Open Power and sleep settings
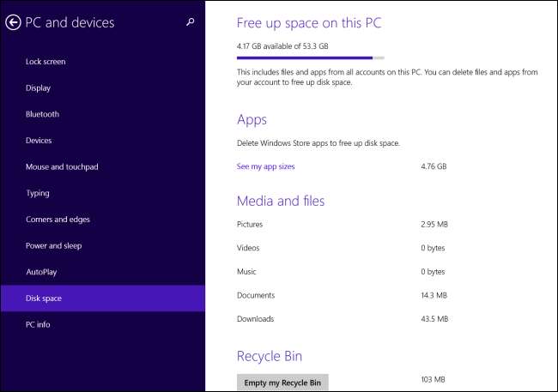The width and height of the screenshot is (558, 392). 54,245
